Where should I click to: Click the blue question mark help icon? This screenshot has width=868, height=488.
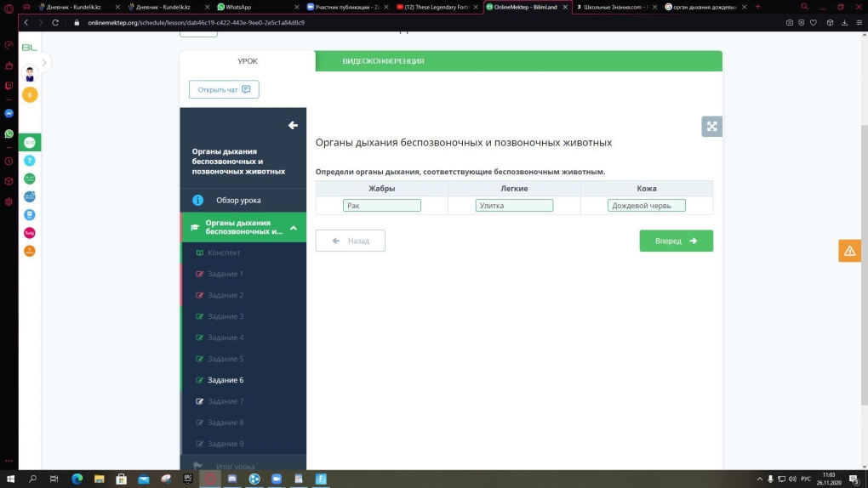pos(29,160)
